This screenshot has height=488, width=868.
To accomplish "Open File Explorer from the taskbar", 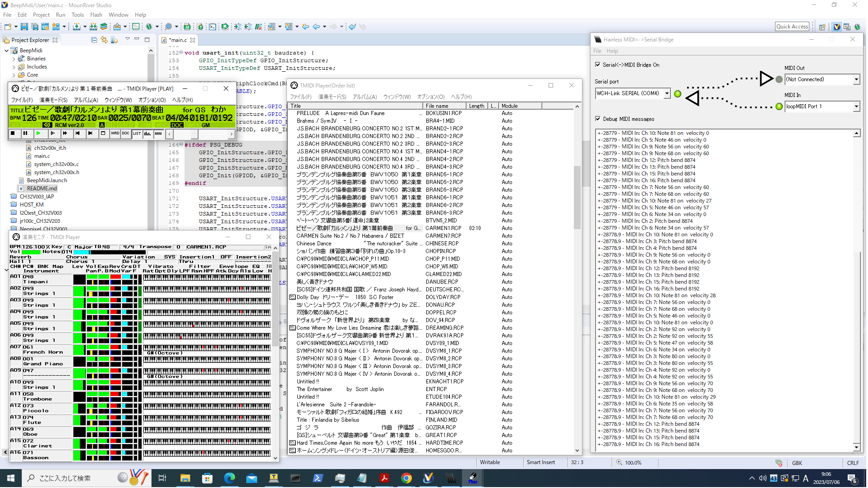I will 185,479.
